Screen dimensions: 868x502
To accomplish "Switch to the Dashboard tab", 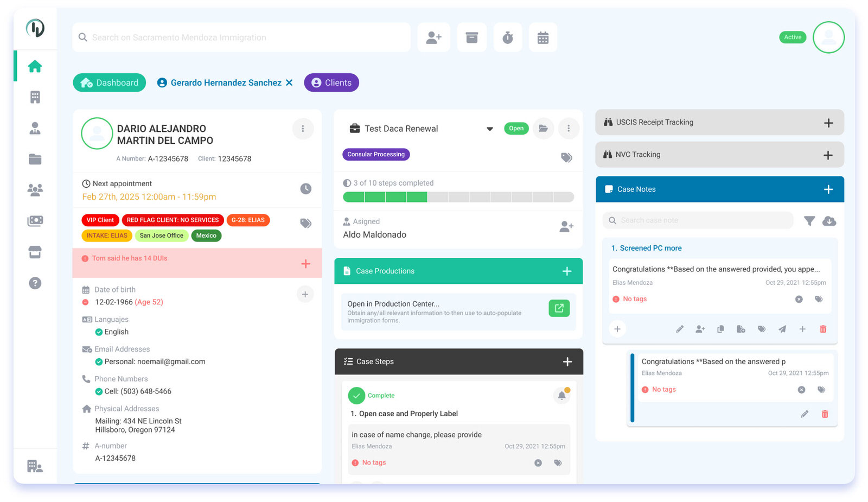I will coord(110,82).
